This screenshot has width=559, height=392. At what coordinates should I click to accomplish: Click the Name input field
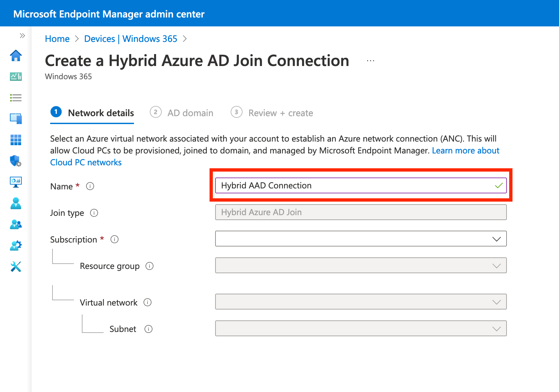pyautogui.click(x=356, y=185)
